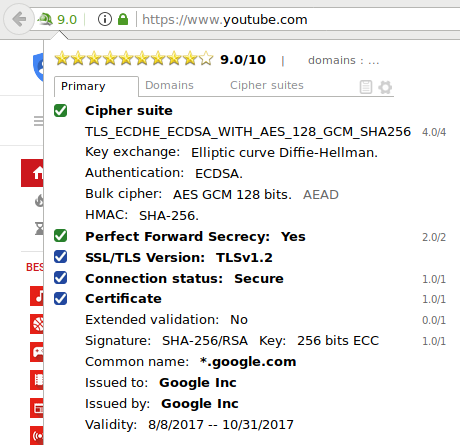Toggle the SSL/TLS Version checkbox
The image size is (460, 445).
pyautogui.click(x=61, y=257)
